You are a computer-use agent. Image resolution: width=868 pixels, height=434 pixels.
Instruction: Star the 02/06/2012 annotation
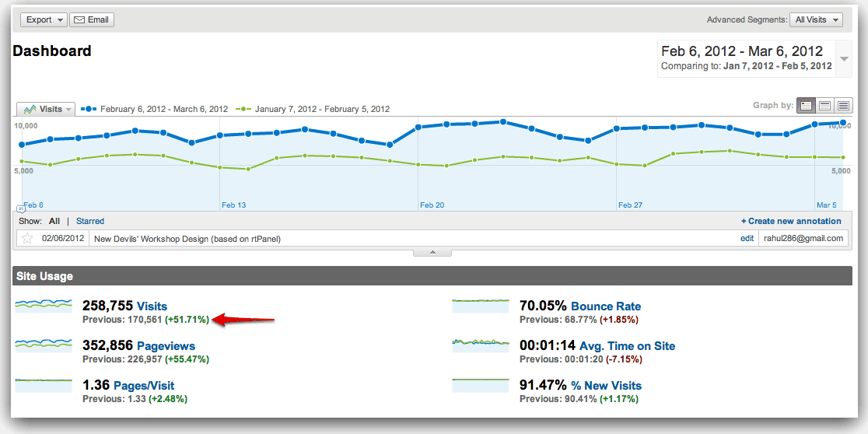coord(27,239)
